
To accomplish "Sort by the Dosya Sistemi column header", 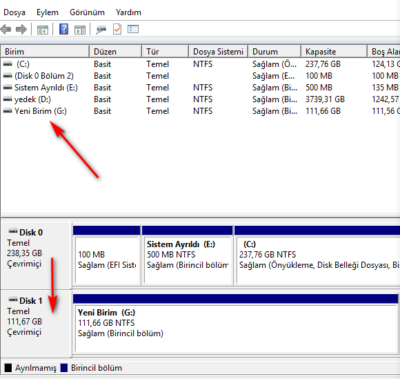I will click(x=218, y=52).
